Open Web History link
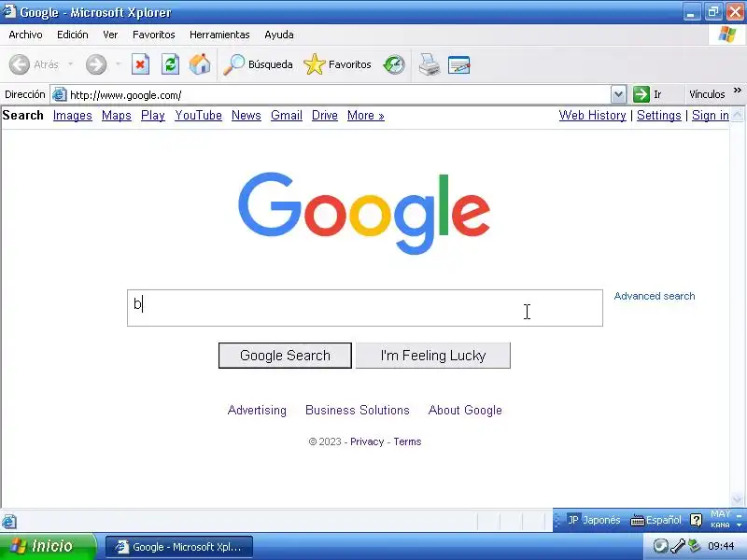Screen dimensions: 747x560 click(592, 115)
